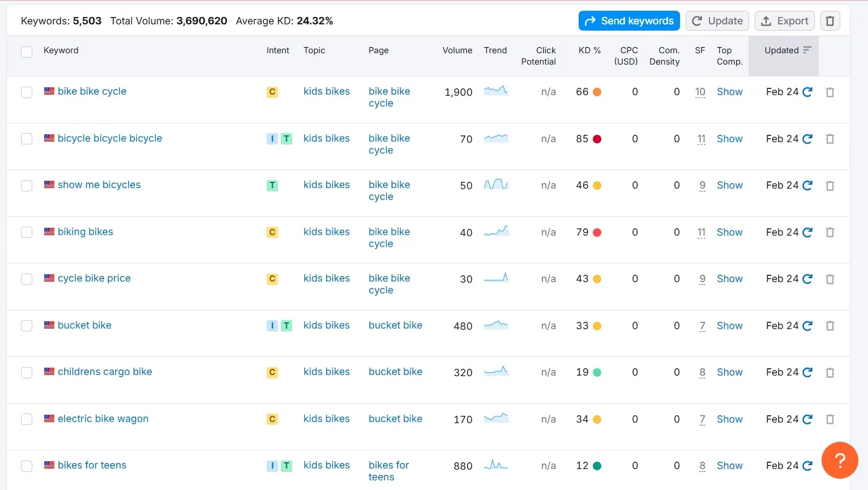
Task: Click the trend sparkline for 'show me bicycles'
Action: 496,185
